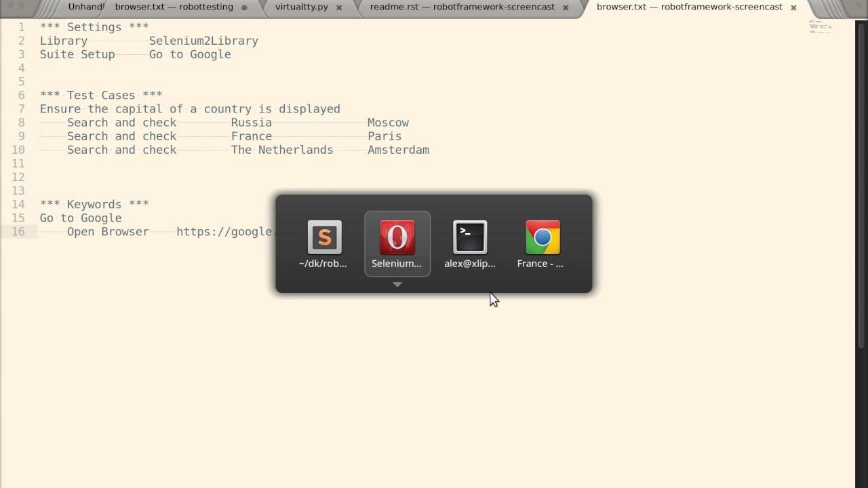The image size is (868, 488).
Task: Close the readme.rst tab
Action: (x=566, y=7)
